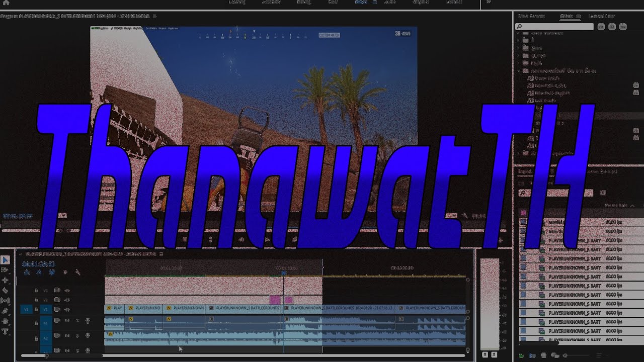Switch to the Audio workspace tab
644x362 pixels.
[x=390, y=2]
